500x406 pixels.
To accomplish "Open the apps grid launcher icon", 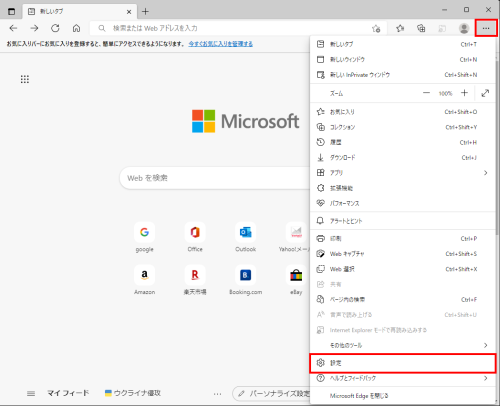I will pyautogui.click(x=25, y=79).
